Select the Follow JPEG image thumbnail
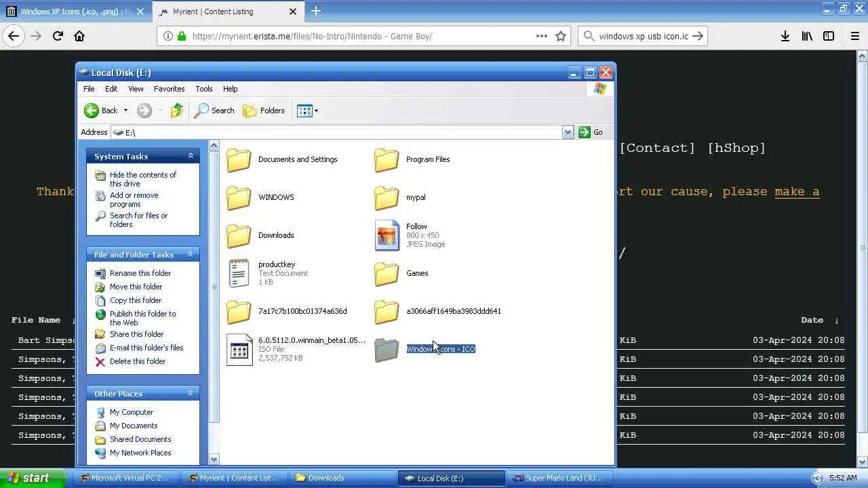This screenshot has height=488, width=868. [x=387, y=235]
